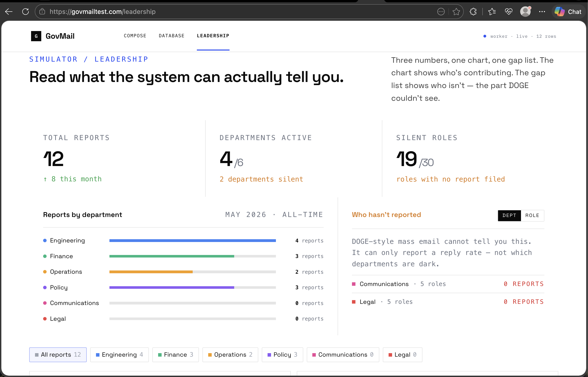Open browser health heartbeat icon
The image size is (588, 377).
click(508, 12)
